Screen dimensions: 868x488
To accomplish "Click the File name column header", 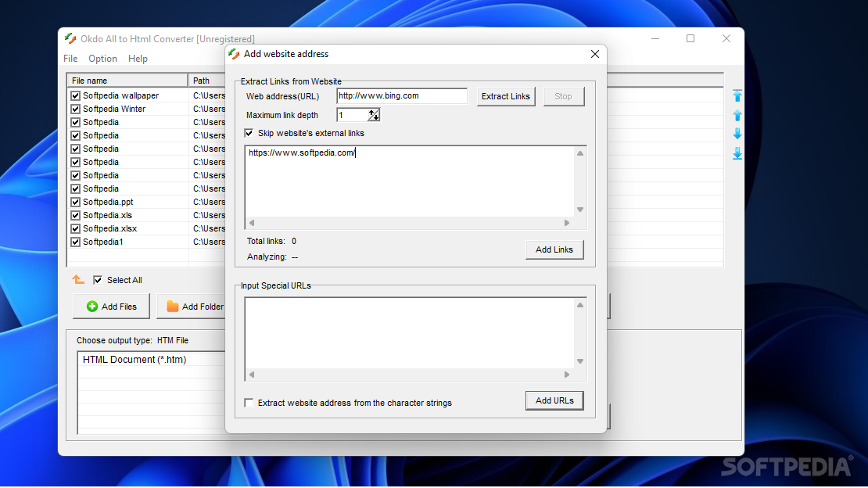I will tap(127, 81).
